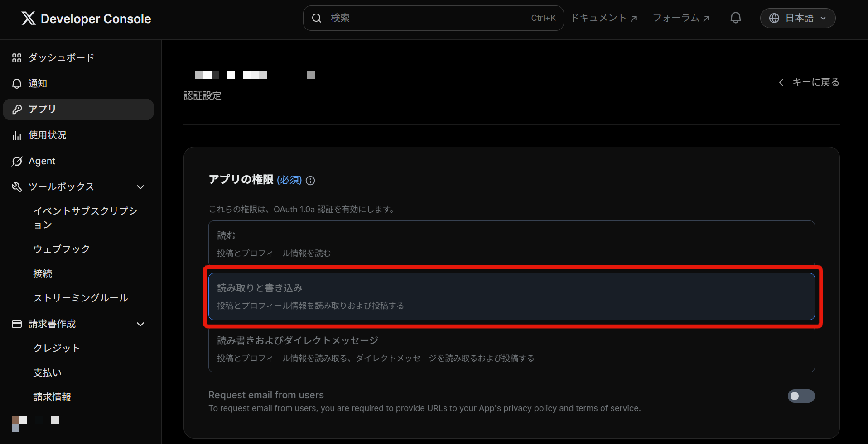The width and height of the screenshot is (868, 444).
Task: Select the 読む permission option
Action: [x=511, y=243]
